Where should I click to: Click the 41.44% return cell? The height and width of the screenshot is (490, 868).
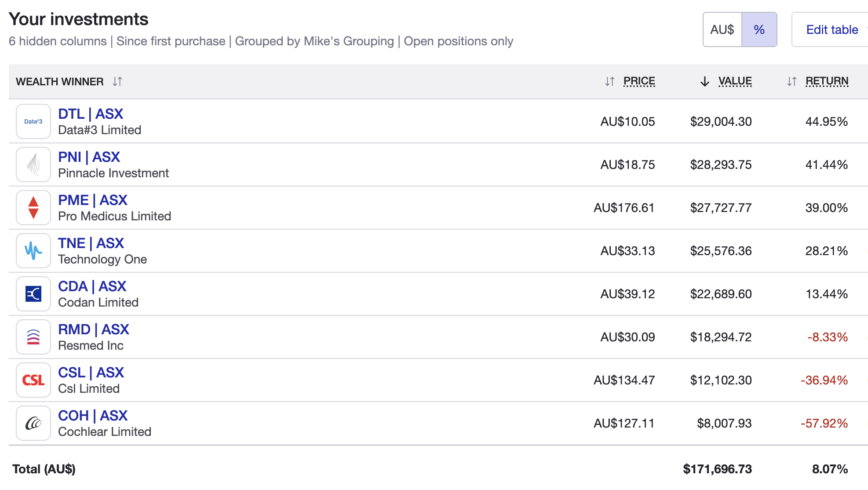pos(827,165)
